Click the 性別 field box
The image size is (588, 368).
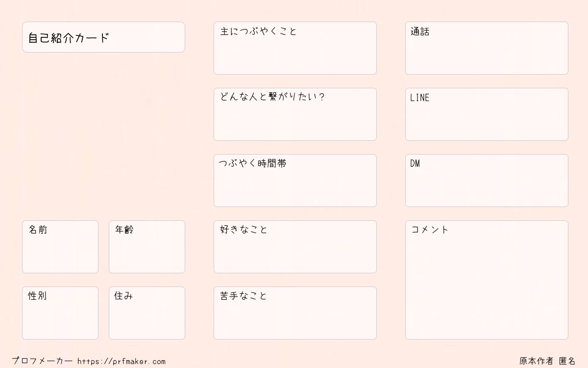(60, 313)
